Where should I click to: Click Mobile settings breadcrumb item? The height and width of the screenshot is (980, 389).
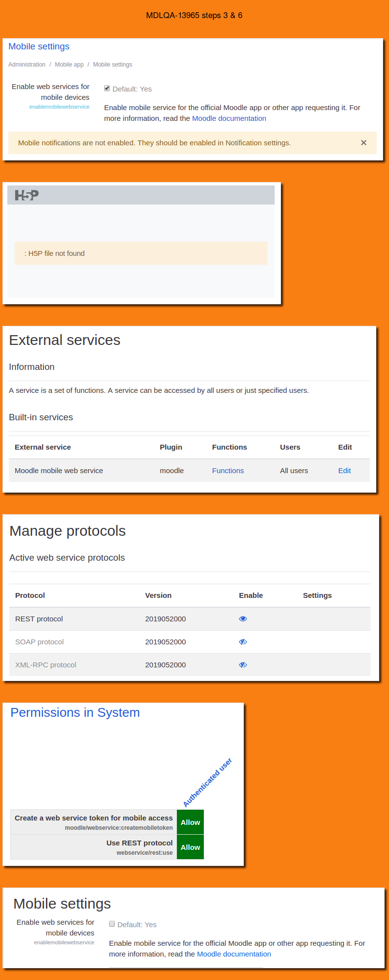[x=113, y=65]
